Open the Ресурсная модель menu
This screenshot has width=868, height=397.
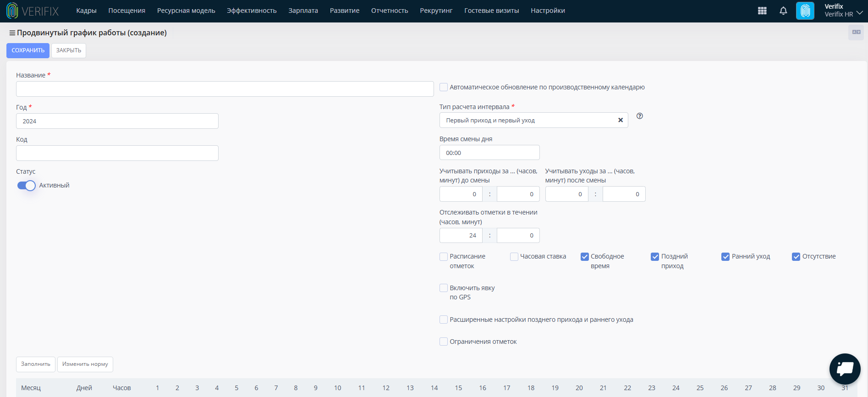coord(186,11)
